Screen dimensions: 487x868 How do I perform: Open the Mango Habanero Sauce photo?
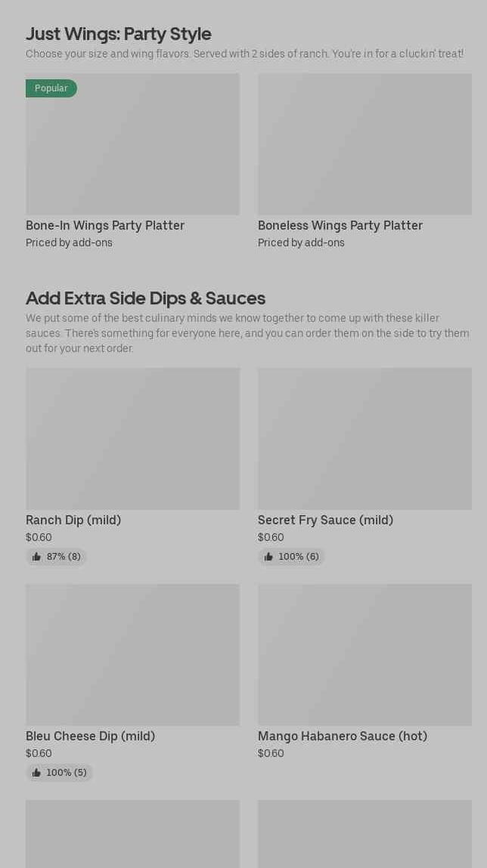364,655
